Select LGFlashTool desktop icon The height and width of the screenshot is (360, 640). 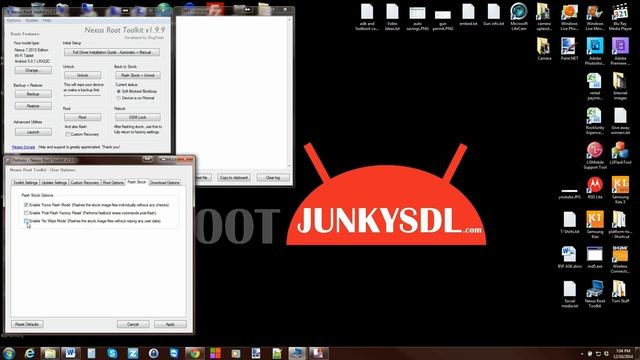[620, 153]
